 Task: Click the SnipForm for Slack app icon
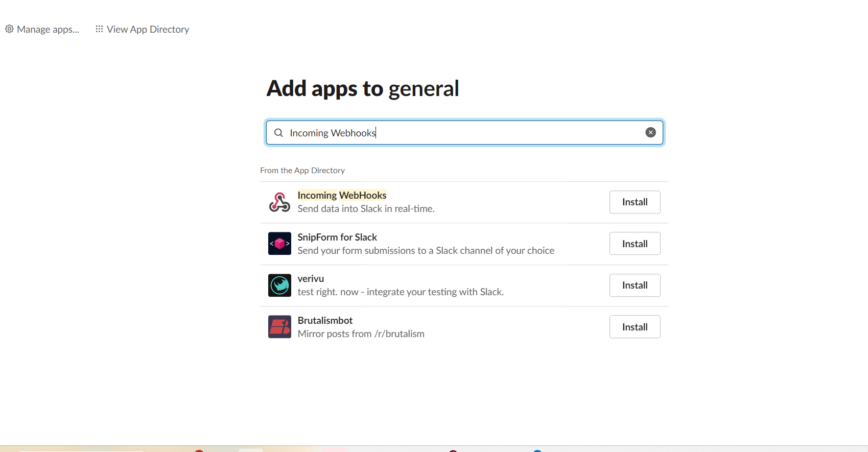pyautogui.click(x=279, y=244)
